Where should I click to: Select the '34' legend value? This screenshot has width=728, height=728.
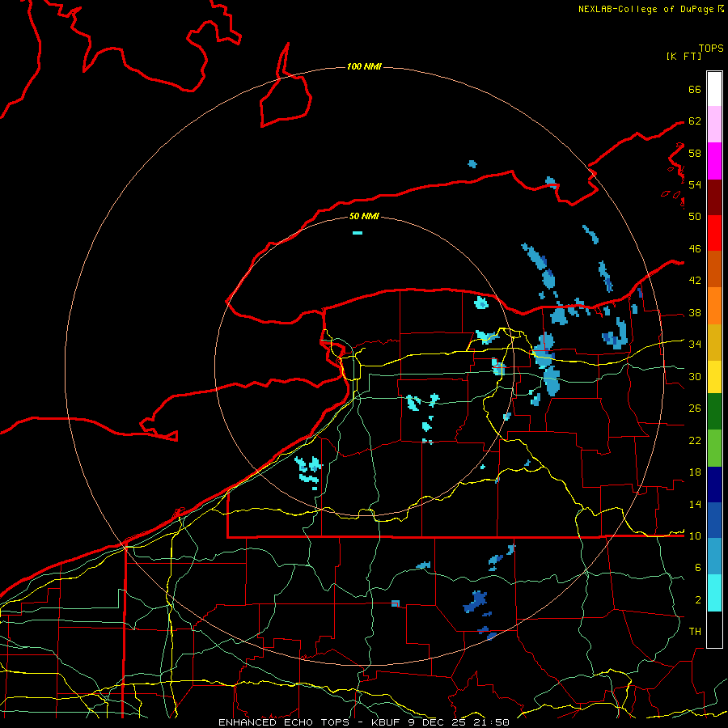(x=695, y=345)
